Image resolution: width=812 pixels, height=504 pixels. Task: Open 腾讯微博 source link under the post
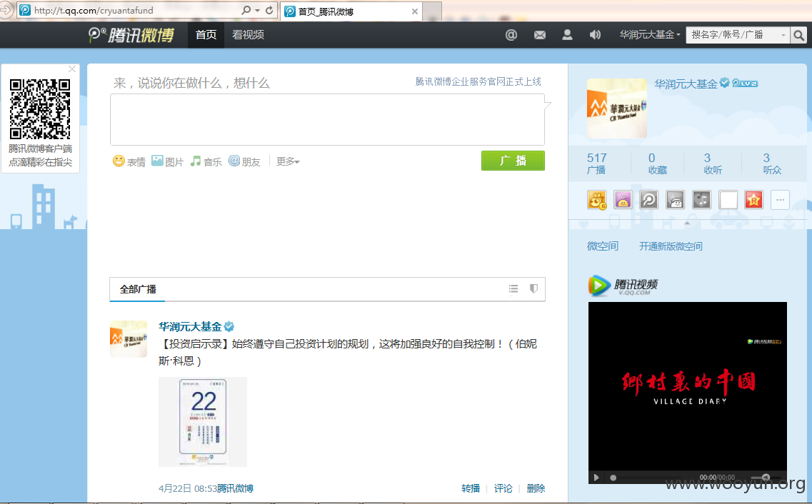[x=235, y=488]
